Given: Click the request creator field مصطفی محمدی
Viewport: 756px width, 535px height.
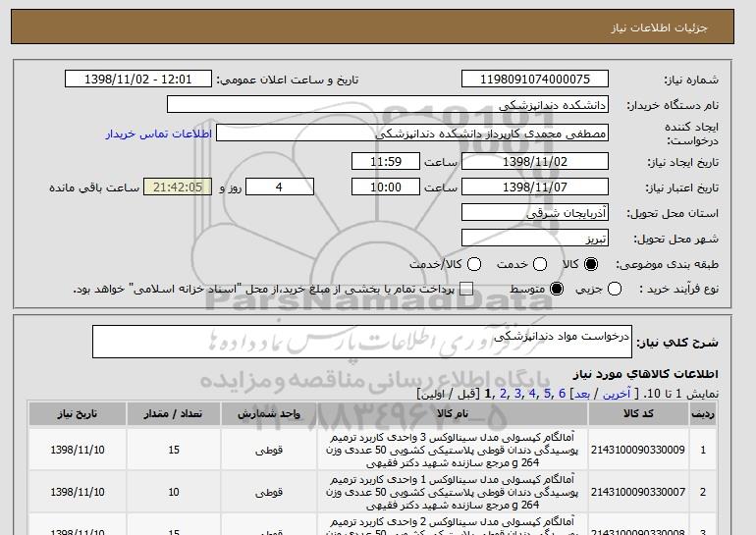Looking at the screenshot, I should point(412,134).
